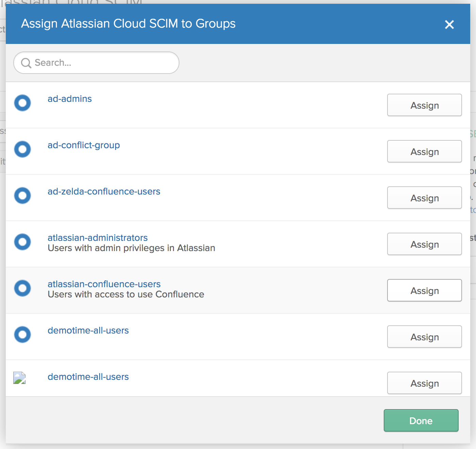The width and height of the screenshot is (476, 449).
Task: Assign the atlassian-administrators group
Action: [x=425, y=244]
